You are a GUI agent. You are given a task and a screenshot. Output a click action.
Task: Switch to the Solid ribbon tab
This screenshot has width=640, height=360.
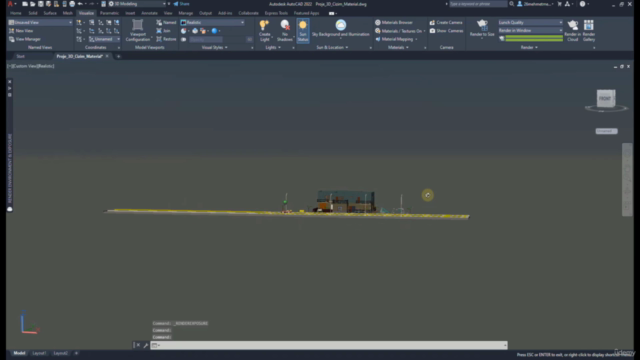33,13
